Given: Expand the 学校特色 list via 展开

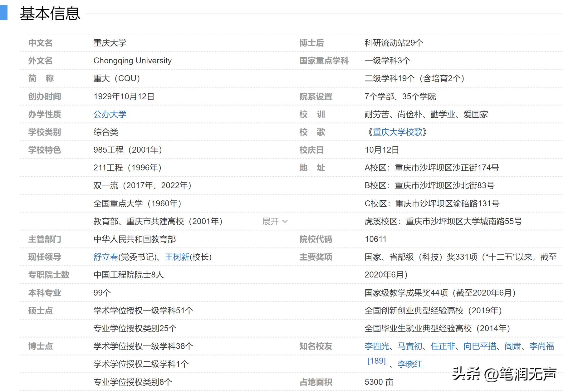Looking at the screenshot, I should coord(275,221).
